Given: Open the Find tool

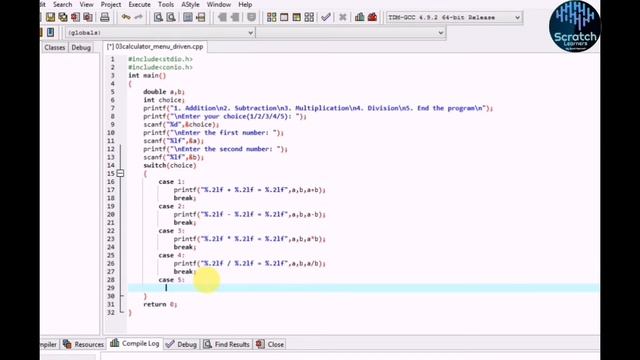Looking at the screenshot, I should coord(158,17).
